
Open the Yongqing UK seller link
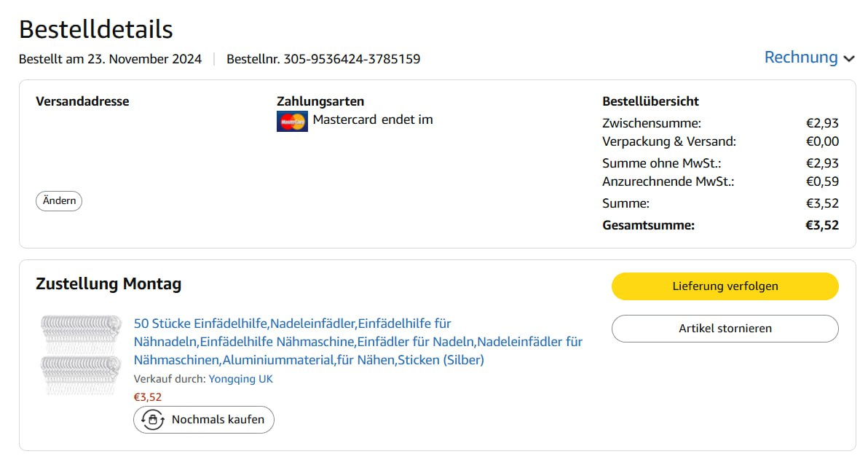click(240, 379)
